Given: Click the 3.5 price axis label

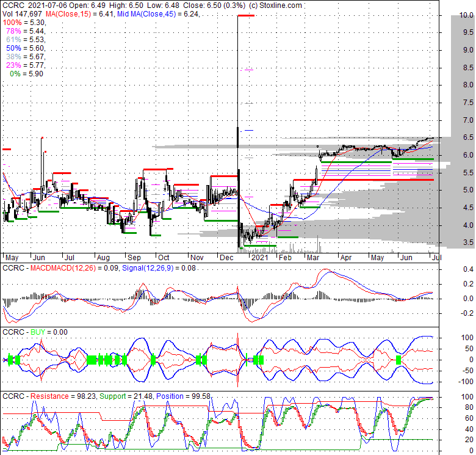Looking at the screenshot, I should (468, 242).
